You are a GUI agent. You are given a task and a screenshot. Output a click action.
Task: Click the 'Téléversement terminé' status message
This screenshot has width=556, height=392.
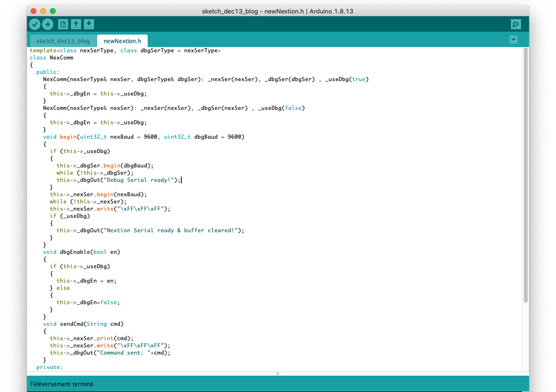coord(61,384)
